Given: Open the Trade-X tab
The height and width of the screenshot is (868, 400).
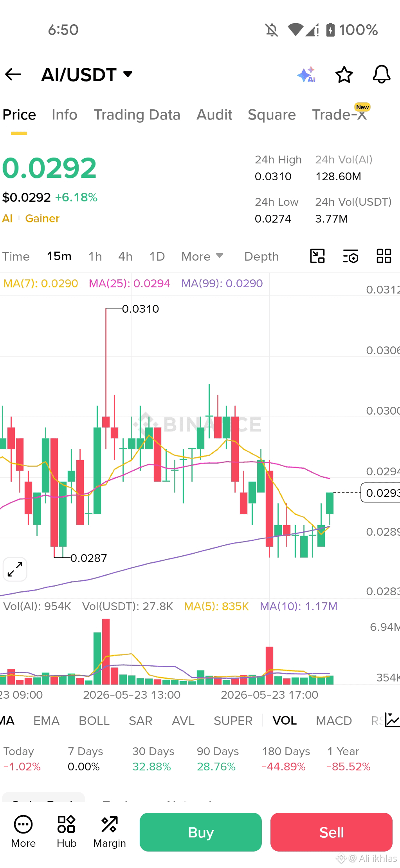Looking at the screenshot, I should 339,115.
